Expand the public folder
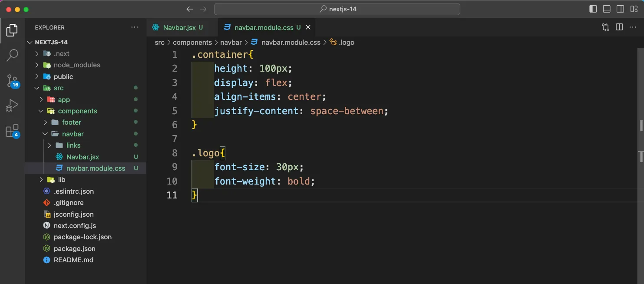The image size is (644, 284). pos(86,76)
